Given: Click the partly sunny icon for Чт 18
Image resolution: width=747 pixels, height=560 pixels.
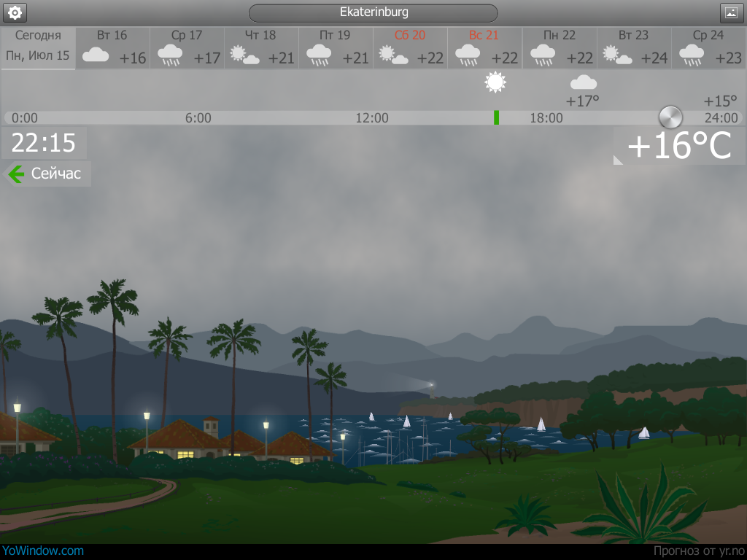Looking at the screenshot, I should tap(244, 55).
